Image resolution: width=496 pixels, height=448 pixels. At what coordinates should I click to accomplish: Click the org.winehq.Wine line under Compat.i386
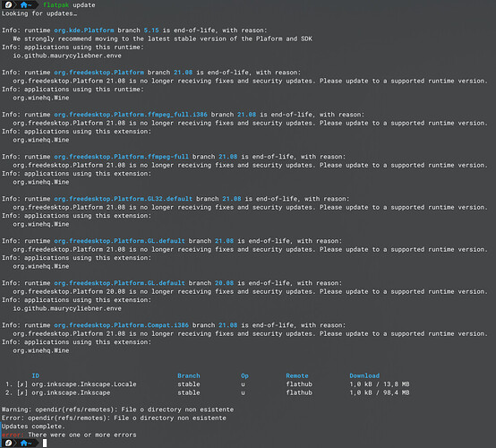[41, 350]
